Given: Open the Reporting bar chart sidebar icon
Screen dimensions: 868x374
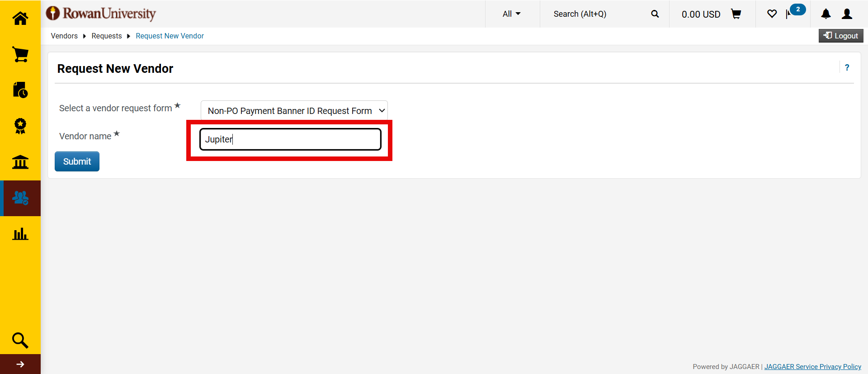Looking at the screenshot, I should (20, 234).
